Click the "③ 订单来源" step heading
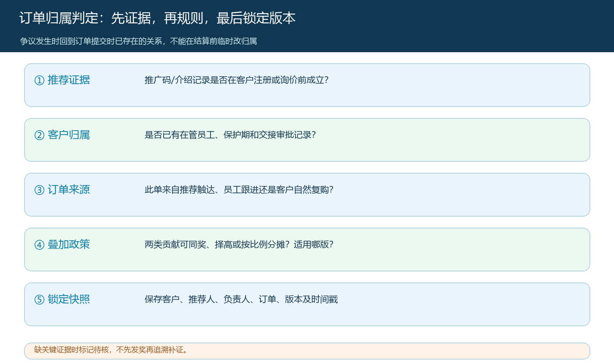 pyautogui.click(x=62, y=189)
